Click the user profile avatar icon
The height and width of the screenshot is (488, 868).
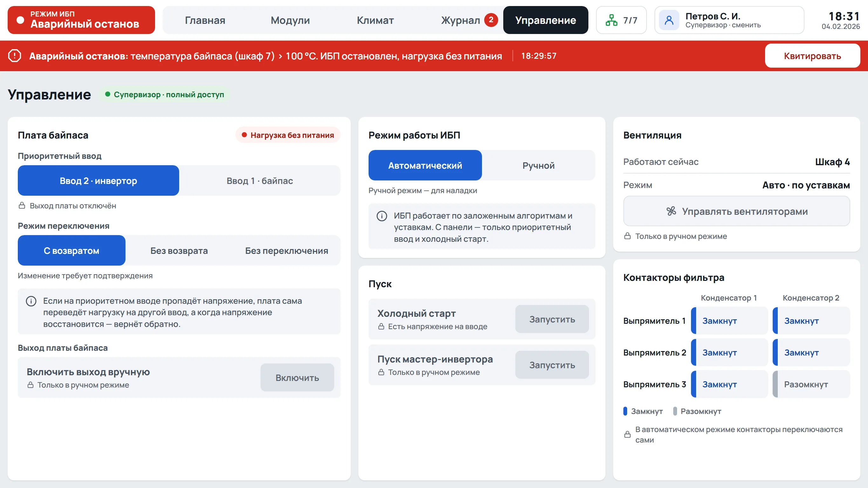tap(669, 20)
